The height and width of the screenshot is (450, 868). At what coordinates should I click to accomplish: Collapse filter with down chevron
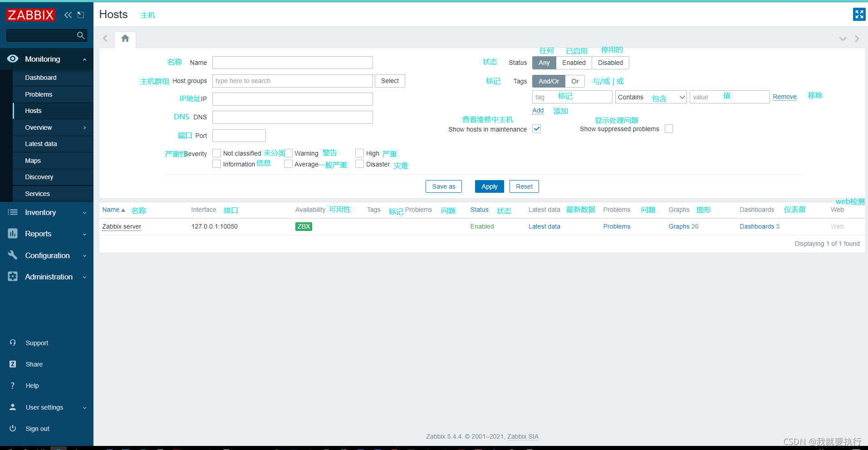843,39
